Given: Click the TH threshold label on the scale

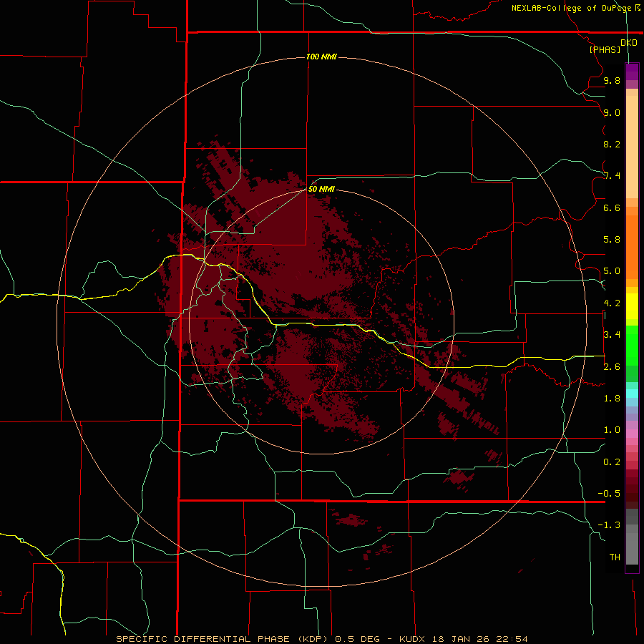Looking at the screenshot, I should [x=615, y=557].
